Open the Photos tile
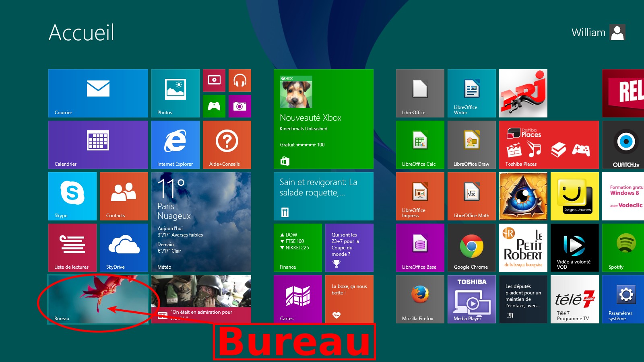Screen dimensions: 644x362 point(175,93)
